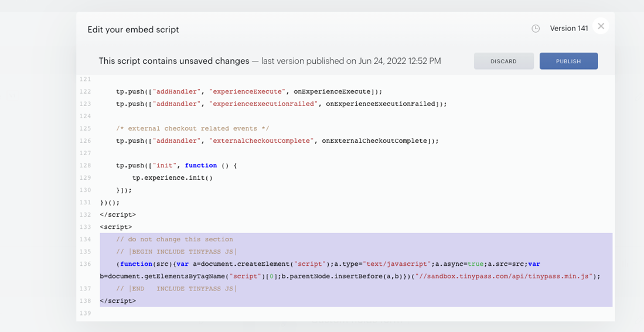Click the END INCLUDE TINYPASS JS comment

coord(176,289)
